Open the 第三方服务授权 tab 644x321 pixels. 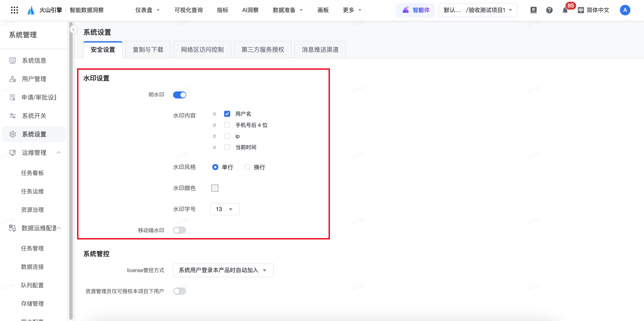(262, 50)
